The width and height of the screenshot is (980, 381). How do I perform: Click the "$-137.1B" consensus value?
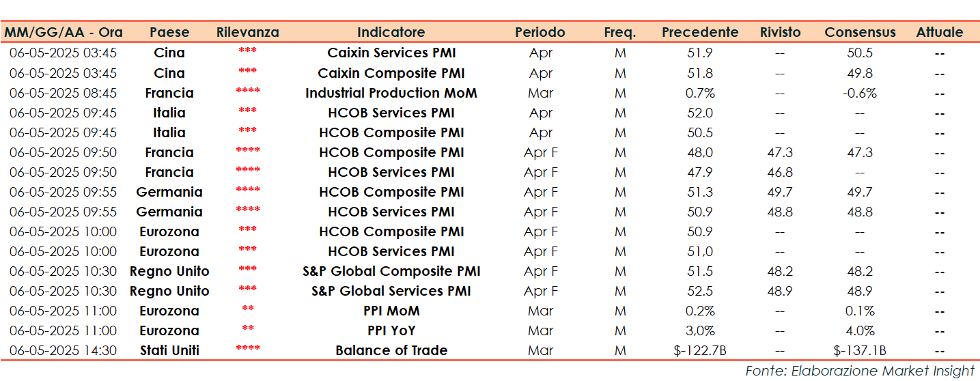pyautogui.click(x=860, y=350)
